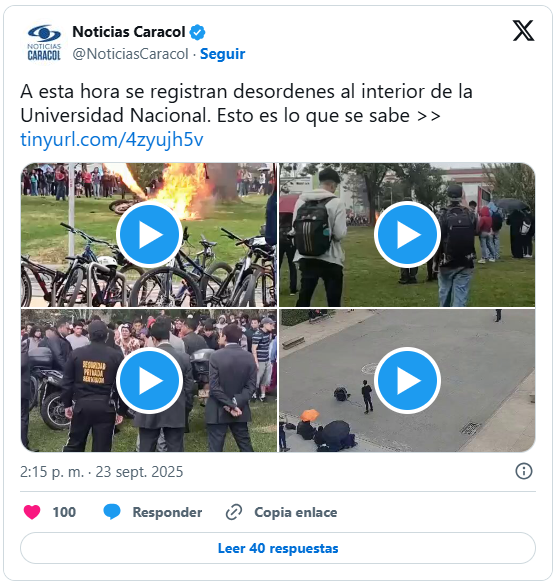559x586 pixels.
Task: Click the Noticias Caracol profile avatar
Action: pos(44,43)
